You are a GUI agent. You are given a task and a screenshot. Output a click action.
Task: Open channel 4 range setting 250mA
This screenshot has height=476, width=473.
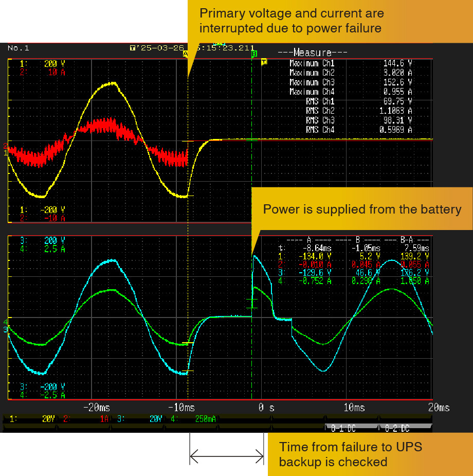tap(206, 419)
